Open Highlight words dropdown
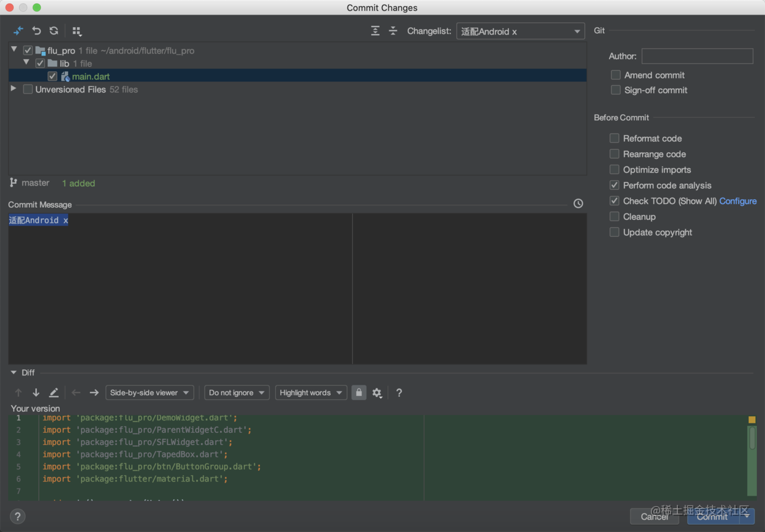This screenshot has height=532, width=765. pos(311,393)
